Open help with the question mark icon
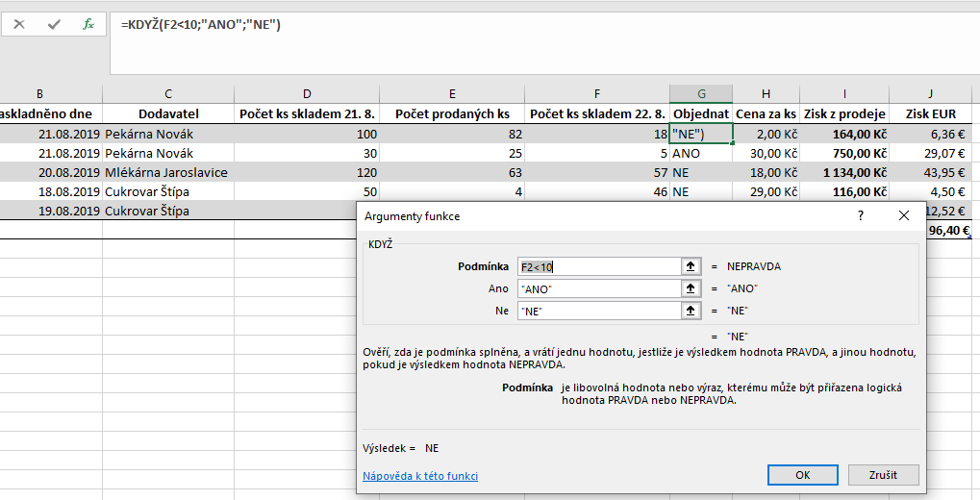The height and width of the screenshot is (500, 980). click(x=860, y=216)
